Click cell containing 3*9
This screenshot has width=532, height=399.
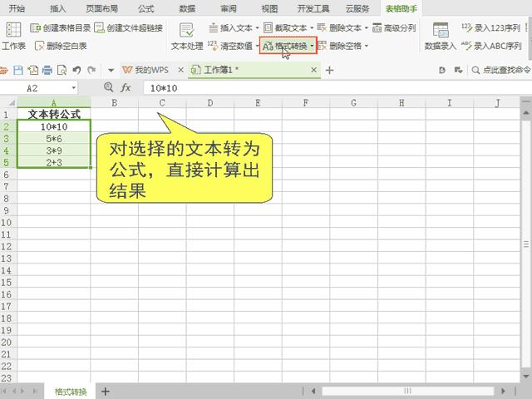[54, 150]
